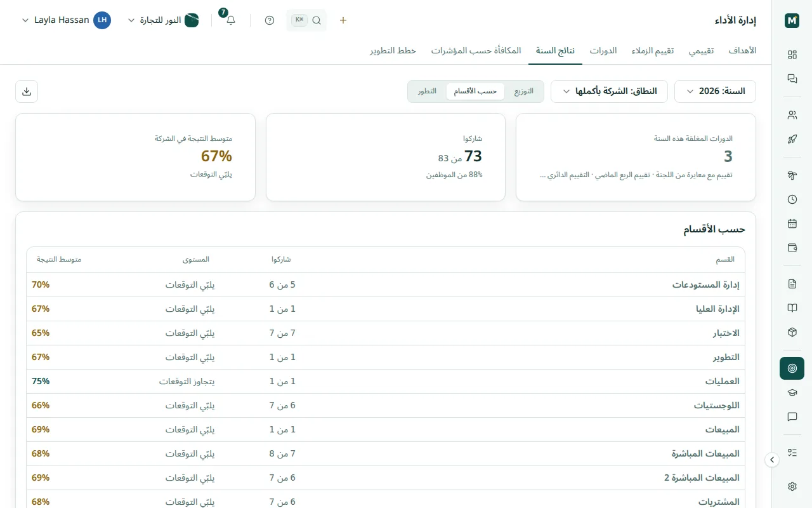
Task: Switch view to حسب الأقسام
Action: pyautogui.click(x=475, y=91)
